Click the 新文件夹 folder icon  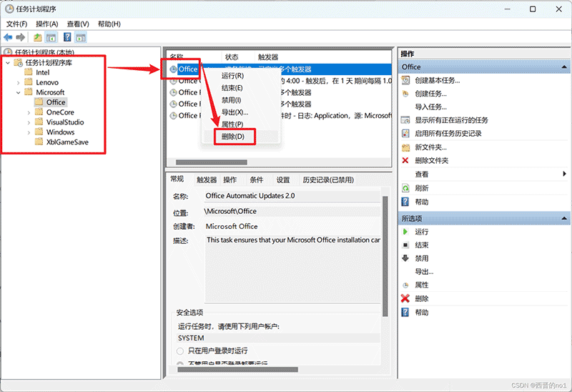point(405,147)
